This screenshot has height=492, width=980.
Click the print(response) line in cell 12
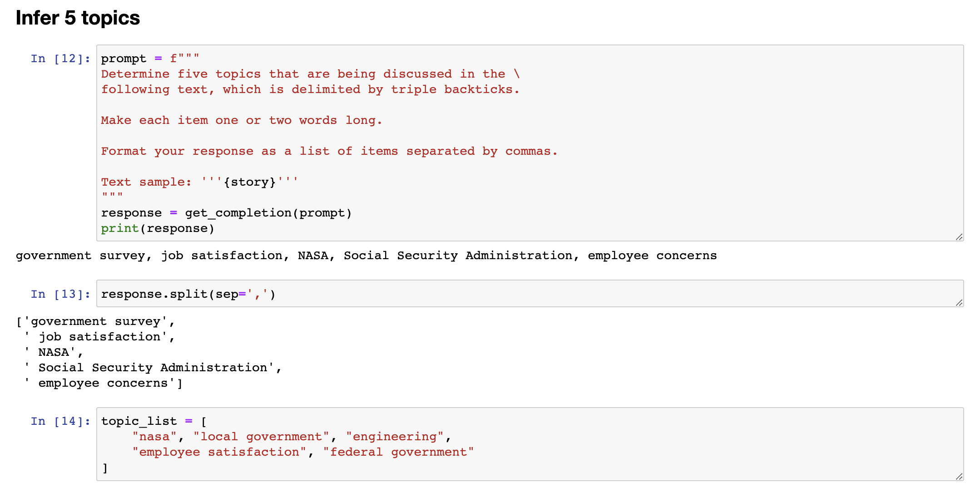click(x=158, y=228)
